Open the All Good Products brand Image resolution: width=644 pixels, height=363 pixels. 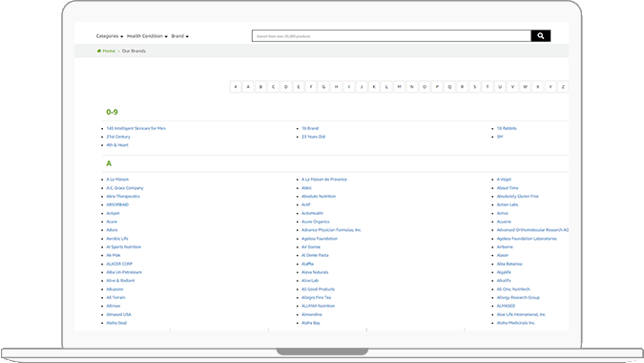[x=319, y=289]
